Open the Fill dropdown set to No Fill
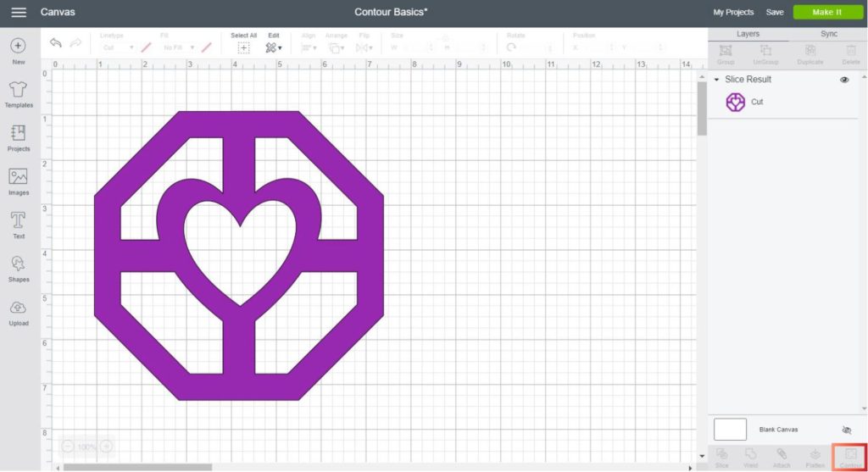Viewport: 868px width, 472px height. click(x=178, y=47)
